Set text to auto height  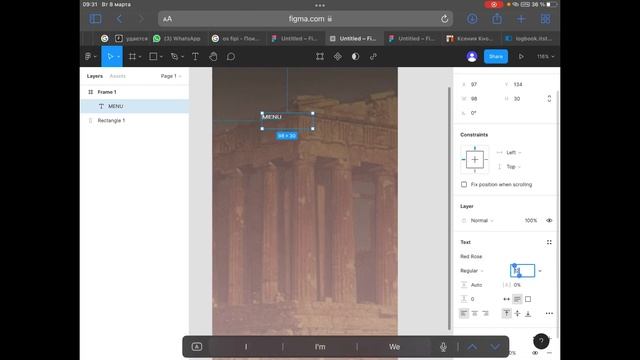[x=517, y=299]
